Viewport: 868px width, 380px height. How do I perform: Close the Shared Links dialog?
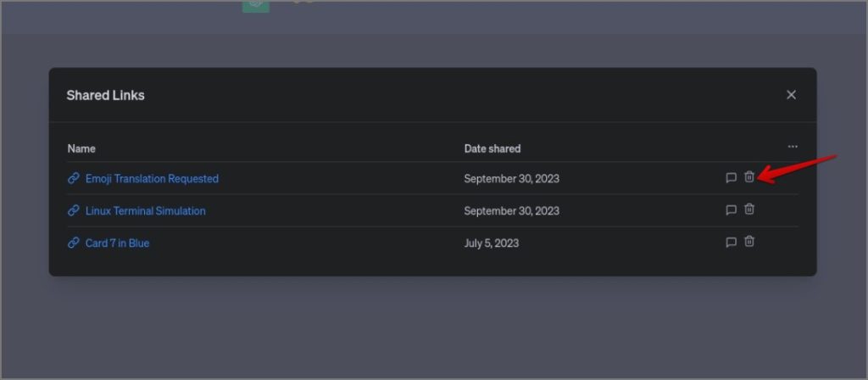coord(791,95)
